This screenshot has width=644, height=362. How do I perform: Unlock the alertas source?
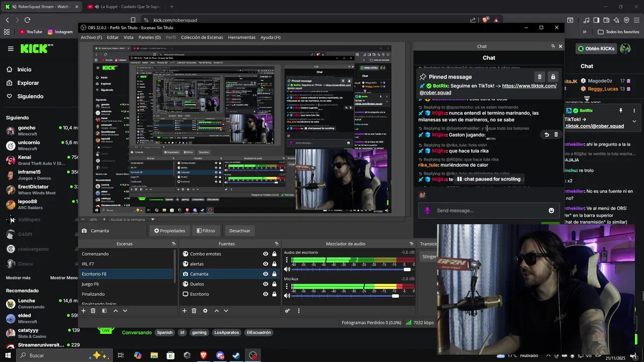(x=274, y=264)
